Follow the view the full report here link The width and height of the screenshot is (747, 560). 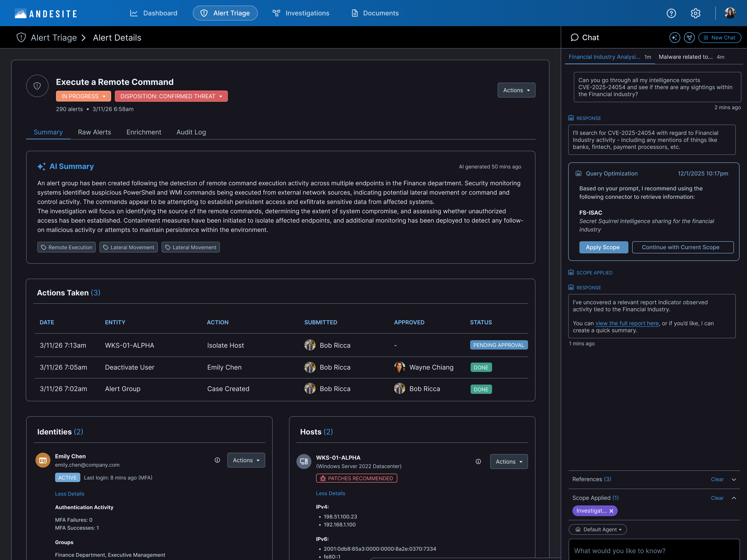pyautogui.click(x=627, y=323)
